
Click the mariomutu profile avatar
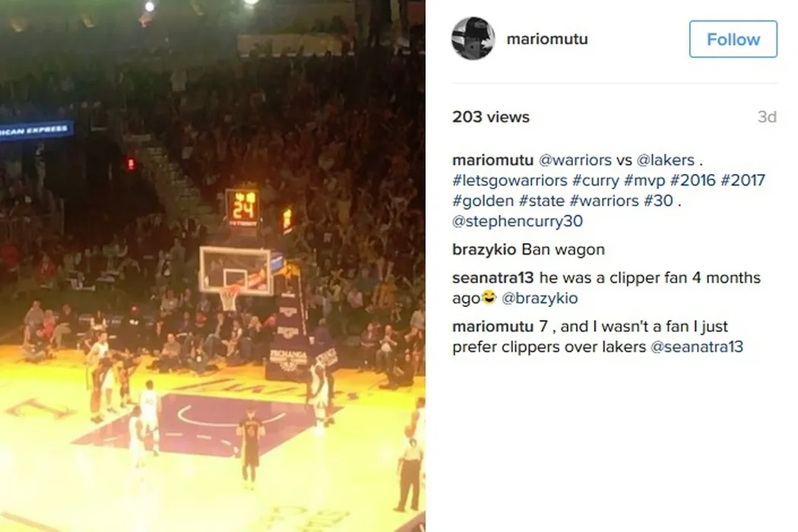473,39
